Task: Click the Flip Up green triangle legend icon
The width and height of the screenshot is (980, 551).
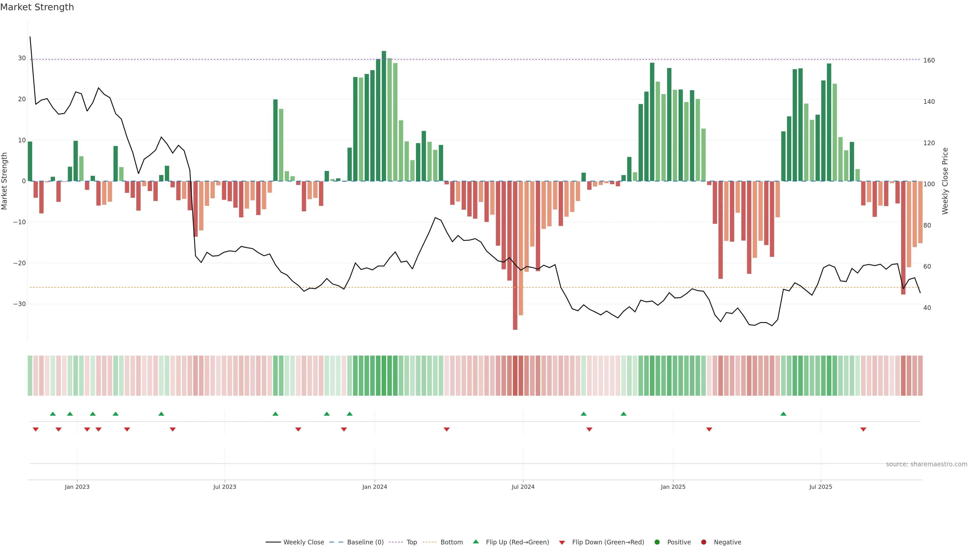Action: pyautogui.click(x=475, y=542)
